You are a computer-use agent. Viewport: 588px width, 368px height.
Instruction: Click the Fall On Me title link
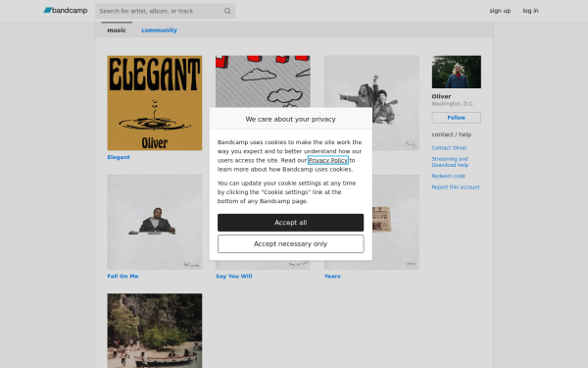(122, 276)
